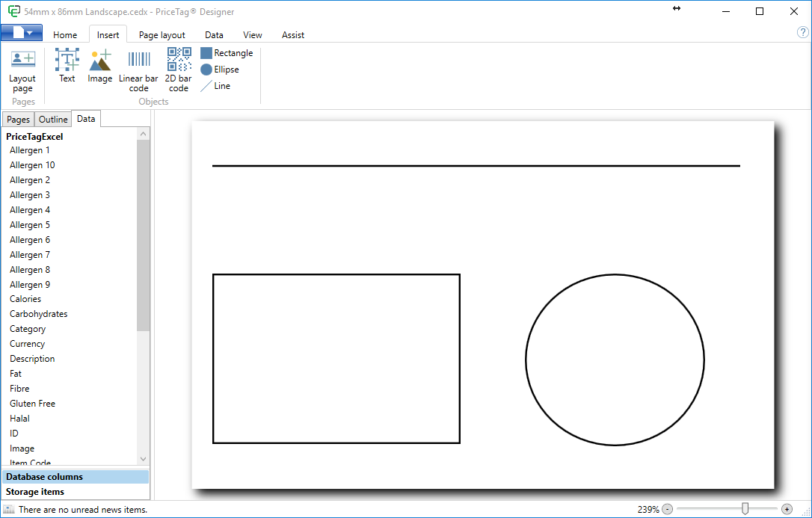Viewport: 812px width, 518px height.
Task: Click the scroll down arrow in data list
Action: pos(144,459)
